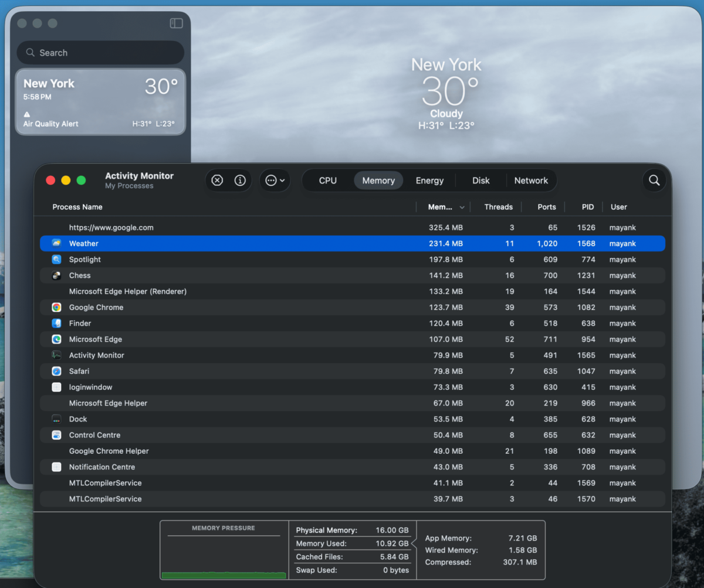This screenshot has width=704, height=588.
Task: Sort by PID column header
Action: tap(588, 207)
